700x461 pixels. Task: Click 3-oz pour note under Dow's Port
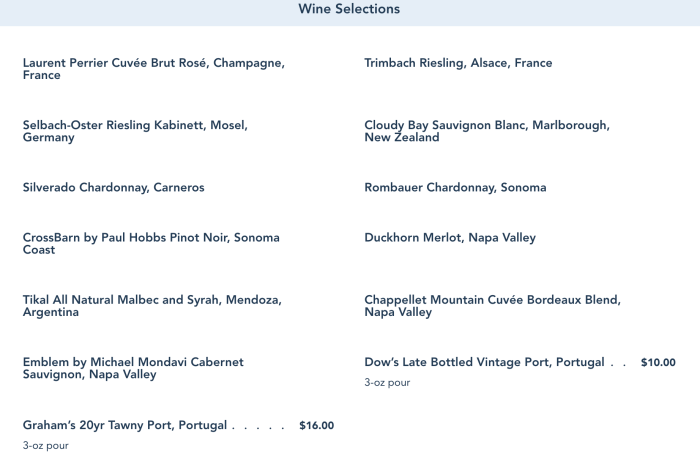pos(387,382)
